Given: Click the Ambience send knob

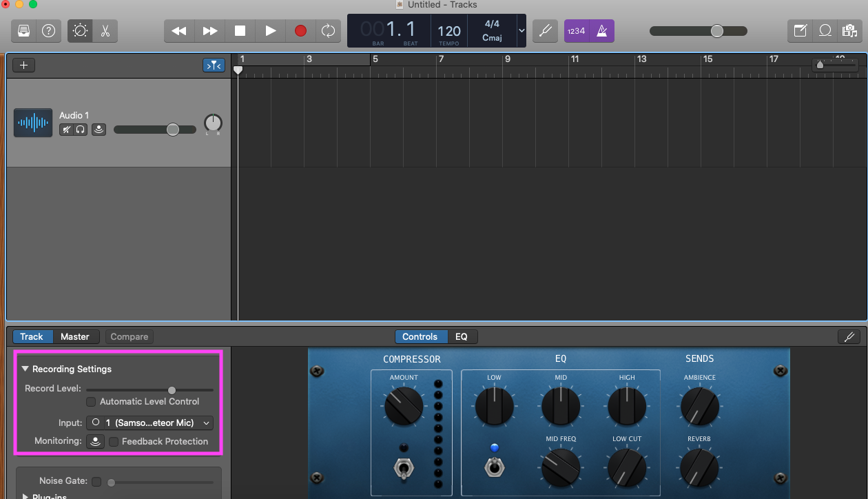Looking at the screenshot, I should click(x=700, y=405).
